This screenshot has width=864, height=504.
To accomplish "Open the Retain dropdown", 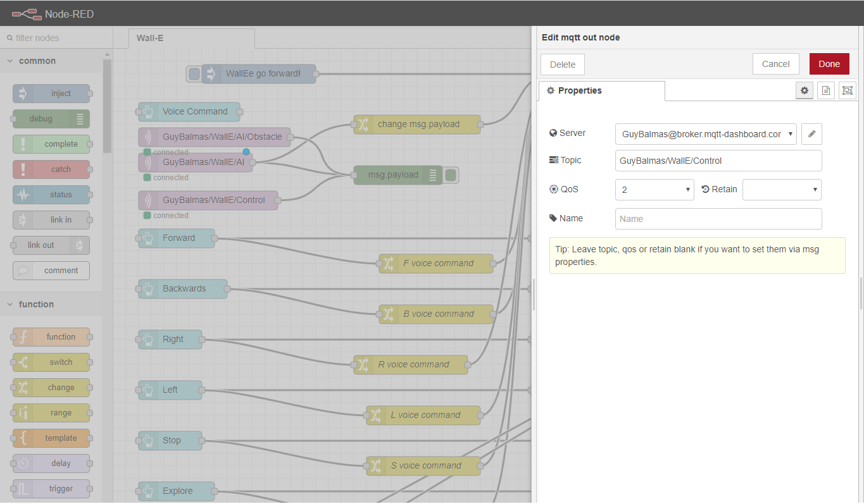I will [x=782, y=190].
